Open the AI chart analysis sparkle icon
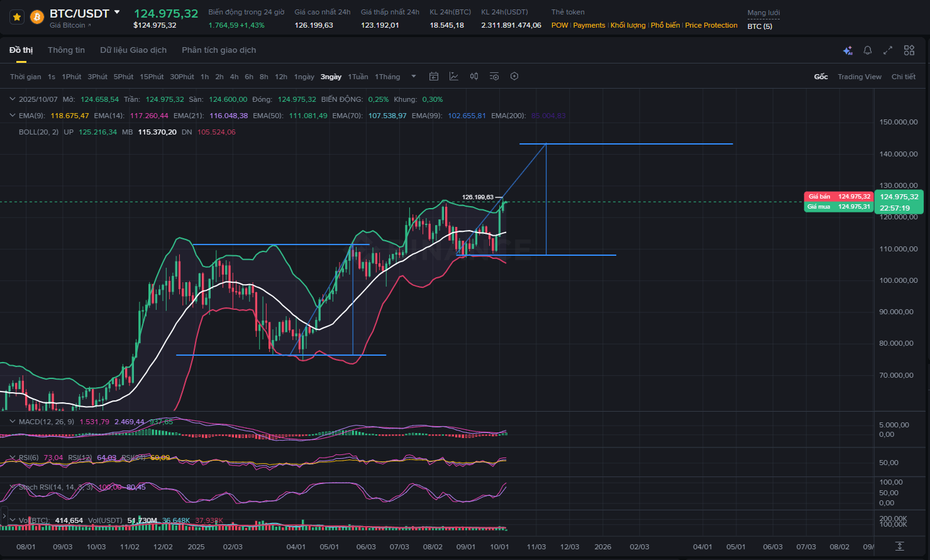 click(848, 50)
